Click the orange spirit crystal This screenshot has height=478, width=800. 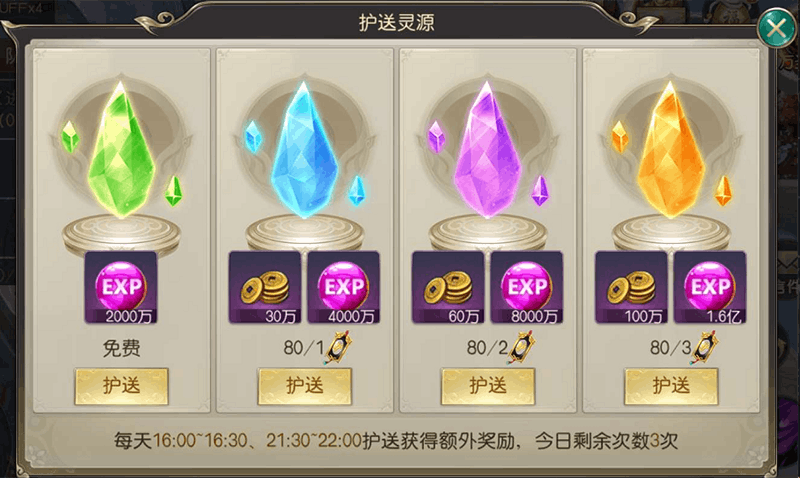click(671, 149)
